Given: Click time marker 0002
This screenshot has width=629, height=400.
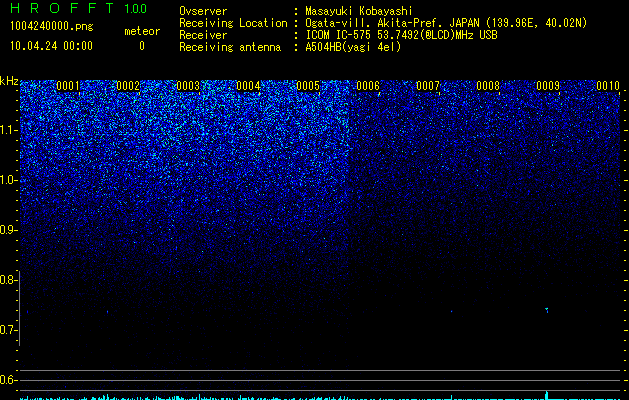Looking at the screenshot, I should coord(128,86).
